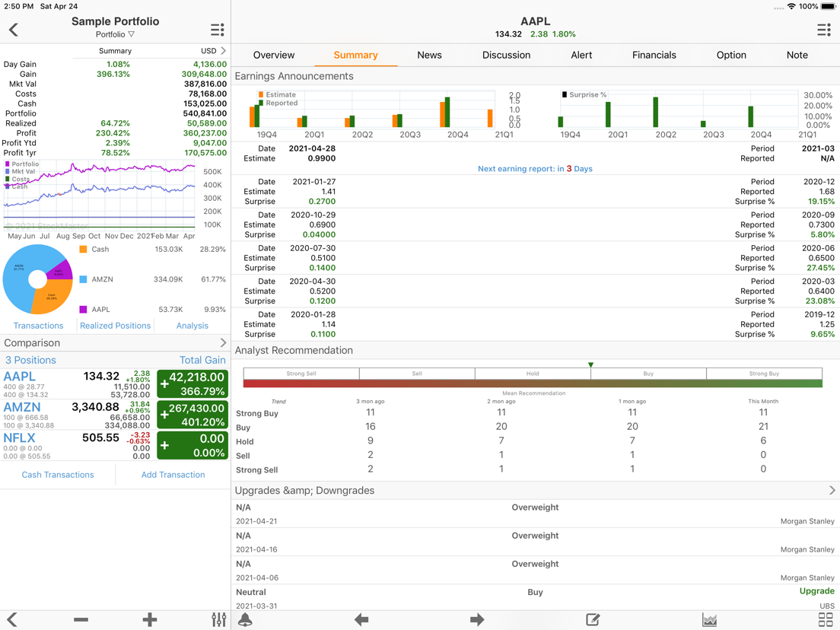Tap the green plus on NFLX gain
This screenshot has height=630, width=840.
164,445
